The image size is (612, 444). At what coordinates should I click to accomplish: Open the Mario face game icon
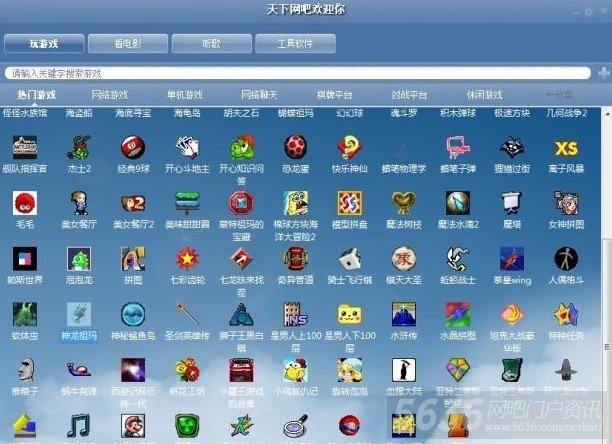tap(133, 425)
